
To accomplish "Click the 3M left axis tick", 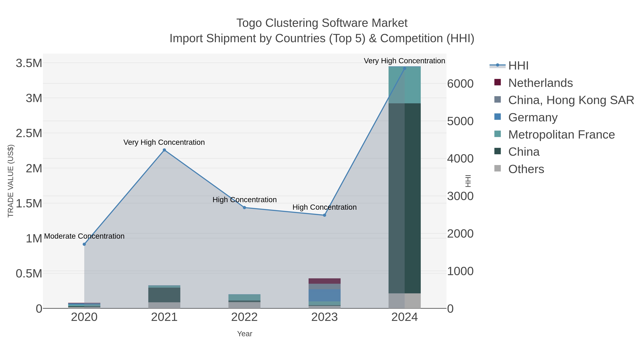I will click(34, 98).
